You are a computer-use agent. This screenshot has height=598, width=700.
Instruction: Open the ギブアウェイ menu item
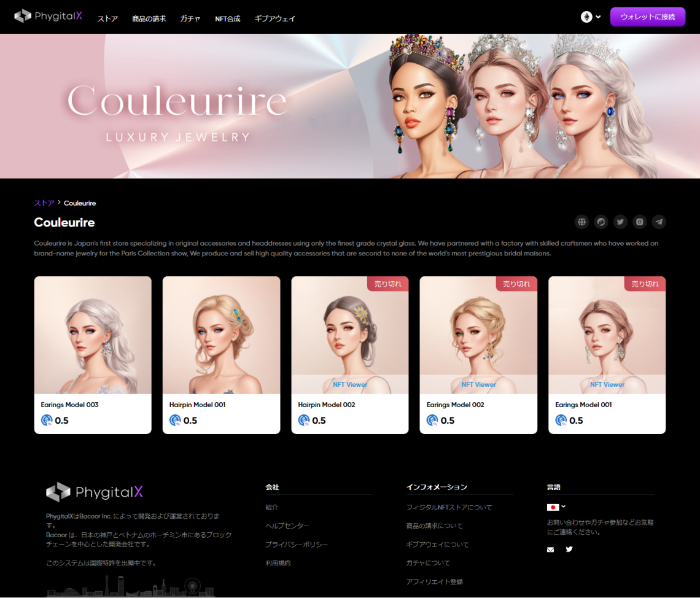[274, 19]
